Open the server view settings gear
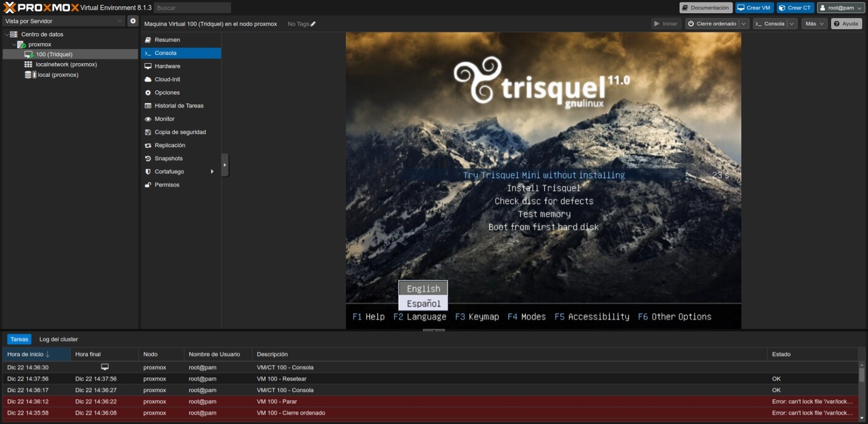The height and width of the screenshot is (424, 868). click(133, 21)
